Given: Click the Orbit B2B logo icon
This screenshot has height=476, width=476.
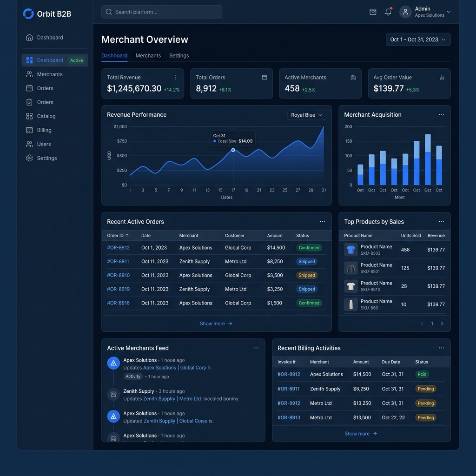Looking at the screenshot, I should coord(28,13).
